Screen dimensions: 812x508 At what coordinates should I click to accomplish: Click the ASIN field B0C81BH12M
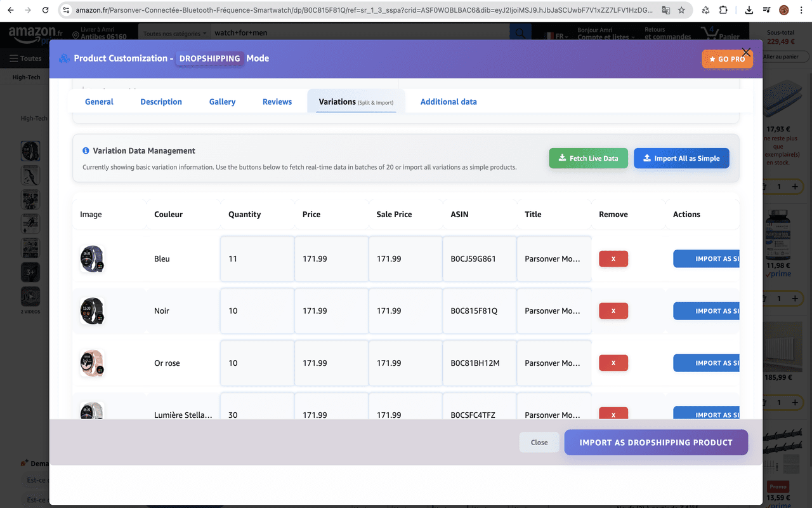coord(480,363)
